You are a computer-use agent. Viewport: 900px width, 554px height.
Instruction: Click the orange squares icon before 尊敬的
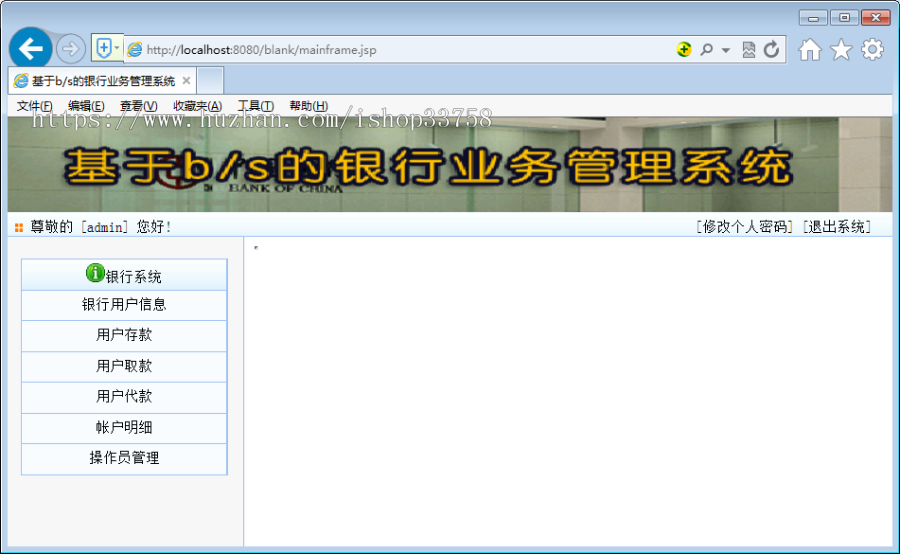19,228
